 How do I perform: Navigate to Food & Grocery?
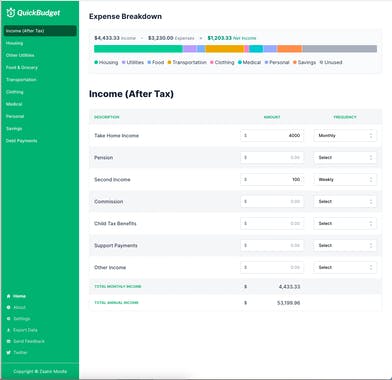(22, 67)
